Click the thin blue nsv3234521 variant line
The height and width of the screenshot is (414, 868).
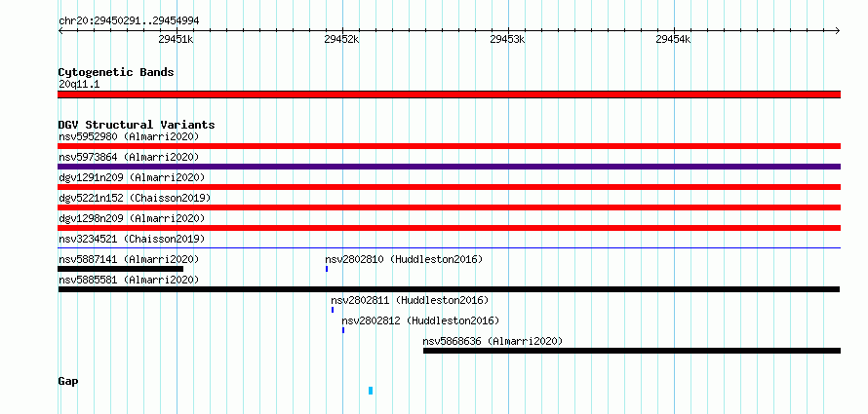pos(449,248)
